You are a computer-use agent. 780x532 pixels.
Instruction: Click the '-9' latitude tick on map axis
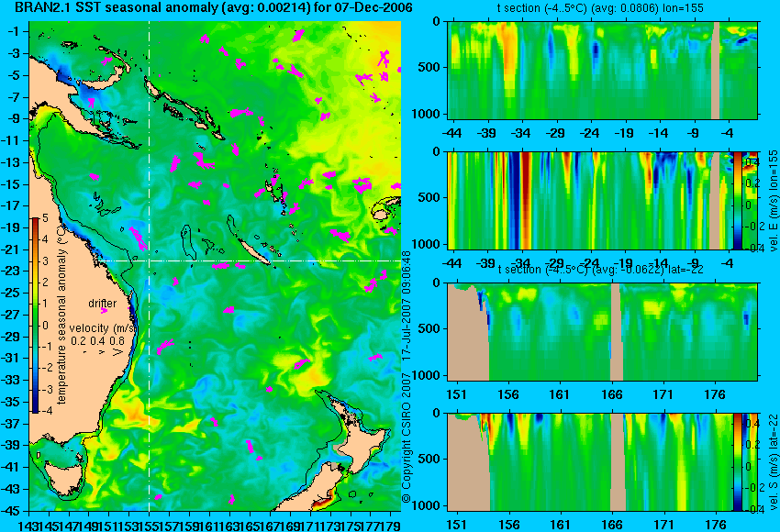(14, 118)
